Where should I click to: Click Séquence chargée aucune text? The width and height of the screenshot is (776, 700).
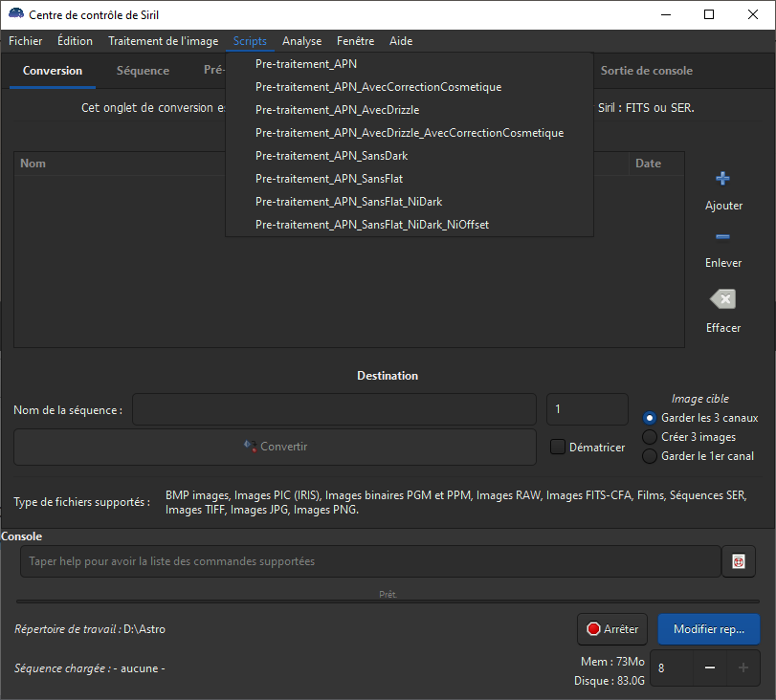[x=90, y=668]
